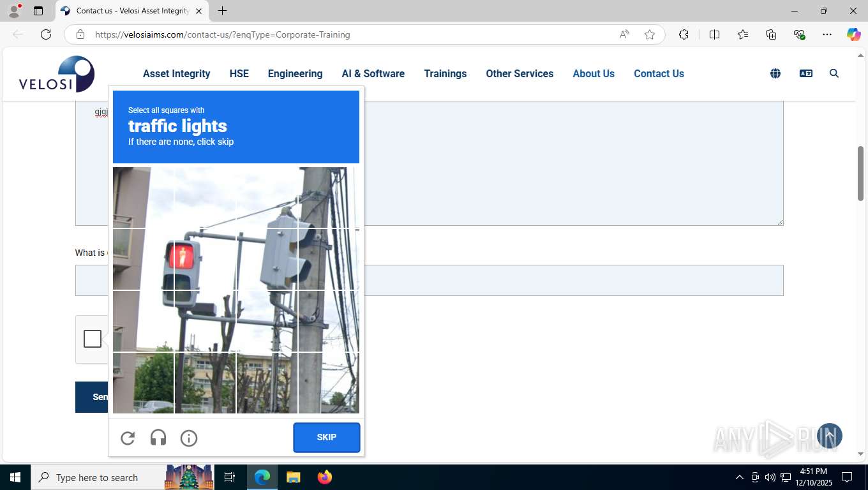Open a new browser tab
The height and width of the screenshot is (490, 868).
click(x=222, y=11)
